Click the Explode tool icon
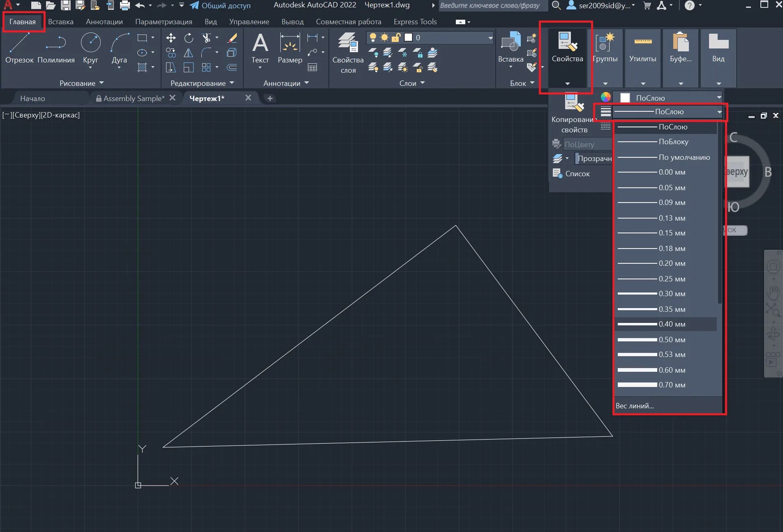 [232, 53]
